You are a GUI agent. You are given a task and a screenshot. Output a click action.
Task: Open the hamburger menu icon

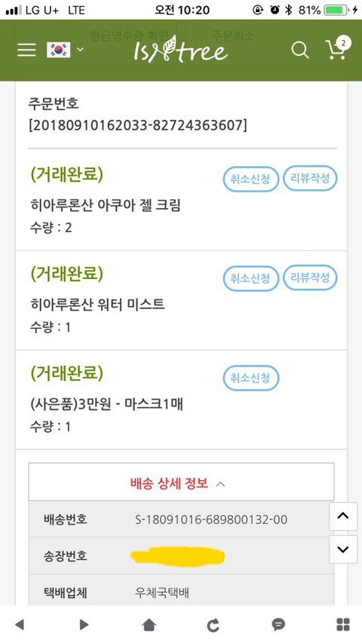pyautogui.click(x=26, y=50)
